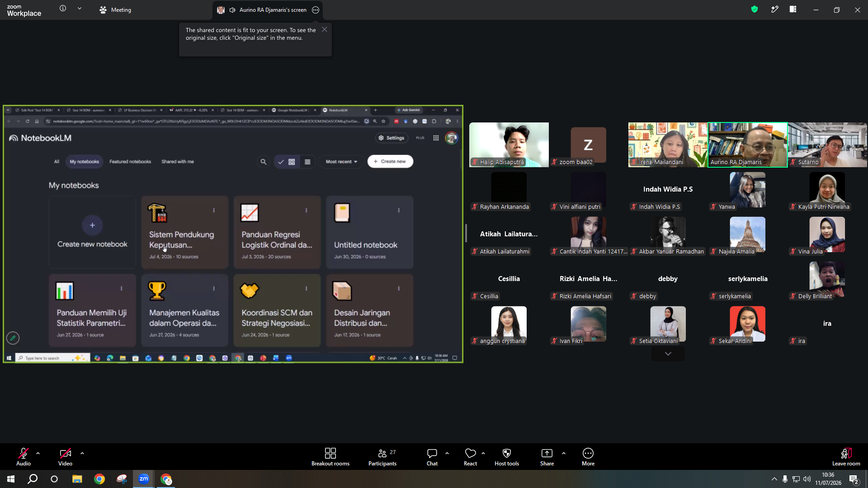Open the React emoji menu

tap(470, 457)
